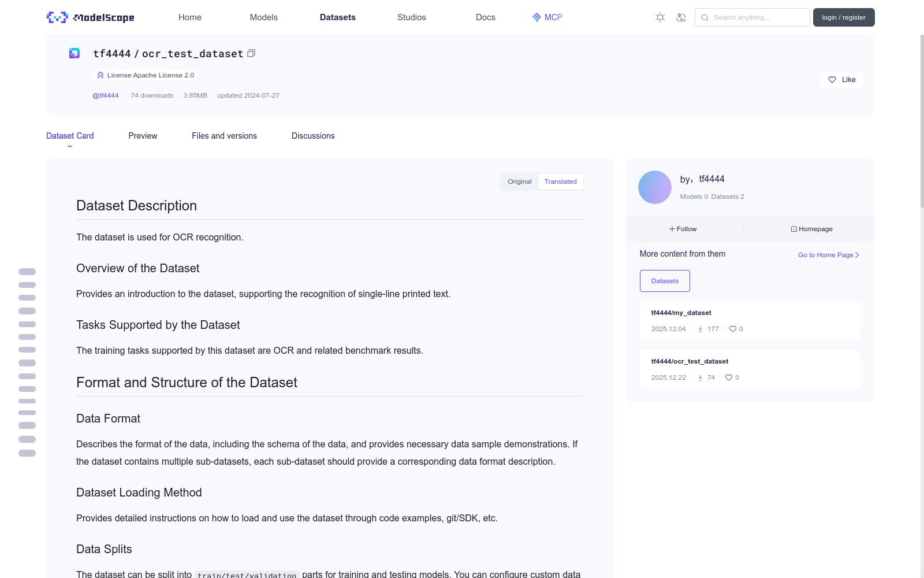Select the Translated text toggle
This screenshot has width=924, height=578.
[560, 181]
